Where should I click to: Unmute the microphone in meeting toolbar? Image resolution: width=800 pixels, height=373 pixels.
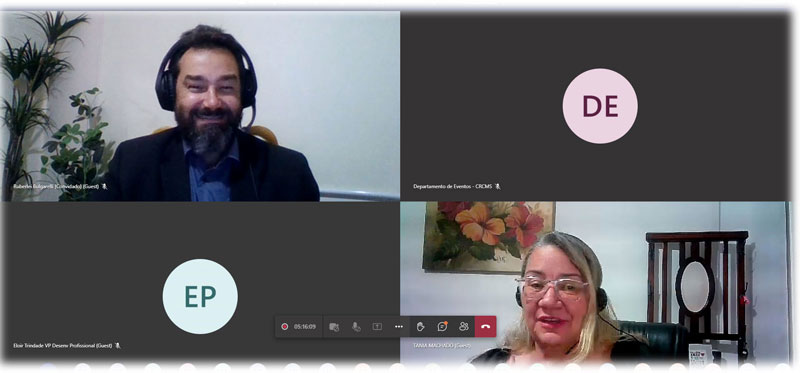pyautogui.click(x=356, y=327)
